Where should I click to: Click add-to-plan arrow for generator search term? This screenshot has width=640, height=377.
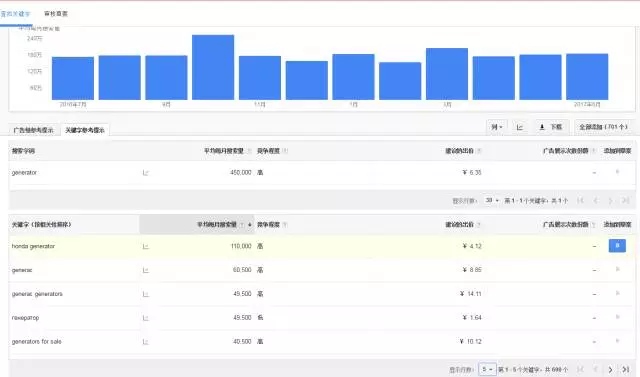tap(618, 172)
